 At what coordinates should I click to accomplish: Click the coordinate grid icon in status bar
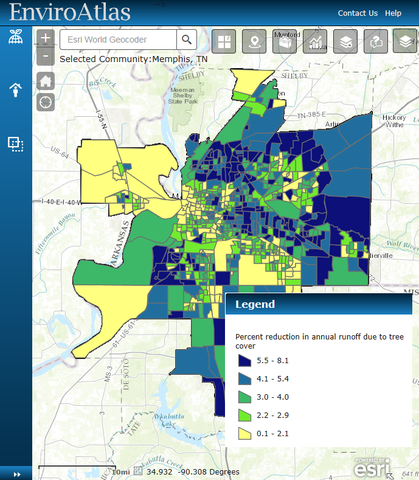(138, 471)
